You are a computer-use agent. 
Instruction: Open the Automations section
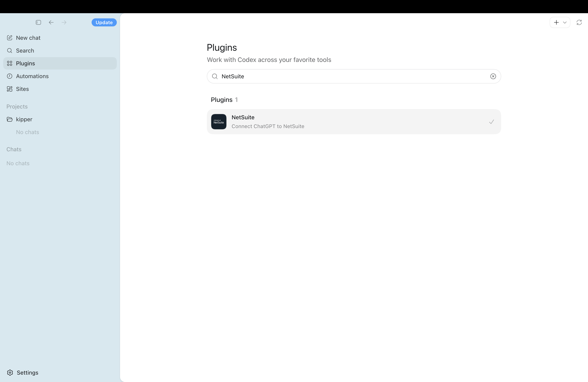tap(60, 76)
